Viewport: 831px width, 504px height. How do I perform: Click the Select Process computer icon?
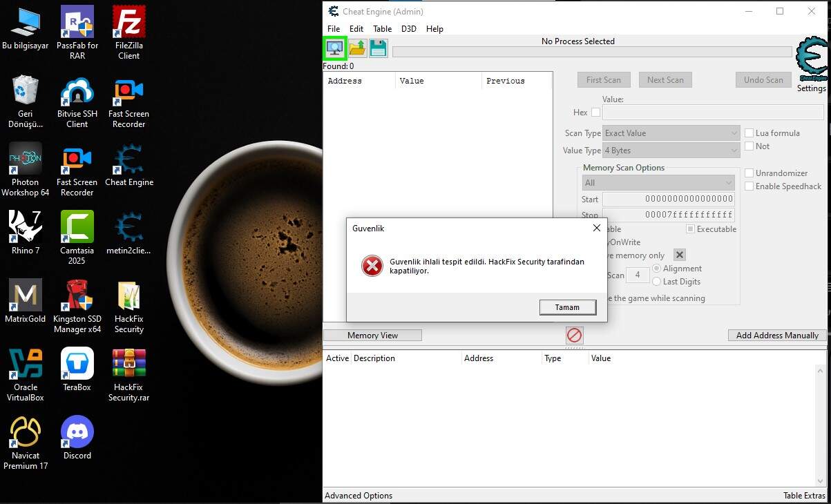pyautogui.click(x=335, y=48)
